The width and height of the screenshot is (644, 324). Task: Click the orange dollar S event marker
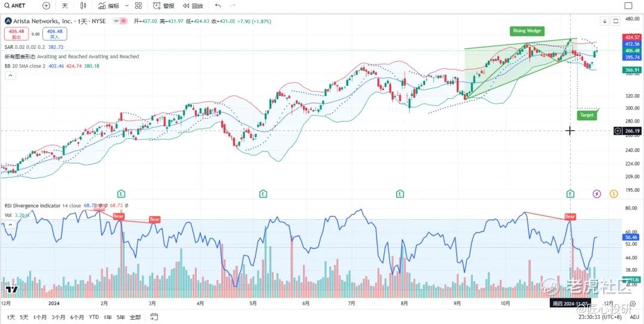pyautogui.click(x=614, y=194)
